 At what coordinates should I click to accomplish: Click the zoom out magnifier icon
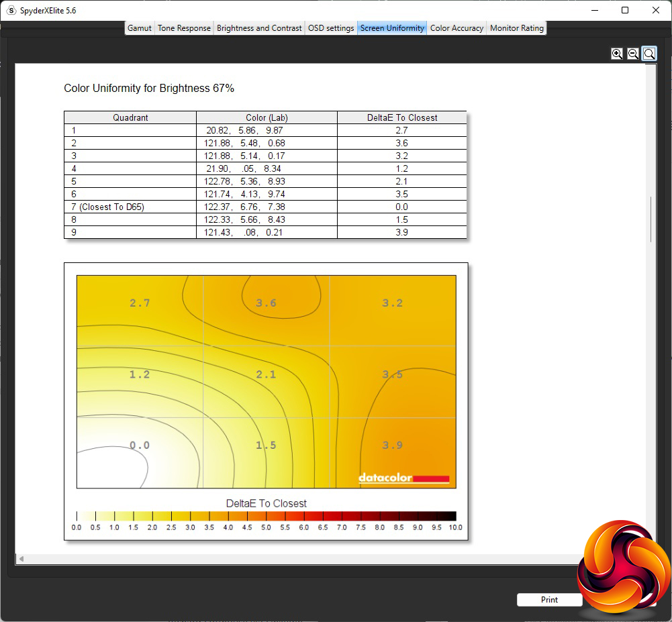pos(633,54)
